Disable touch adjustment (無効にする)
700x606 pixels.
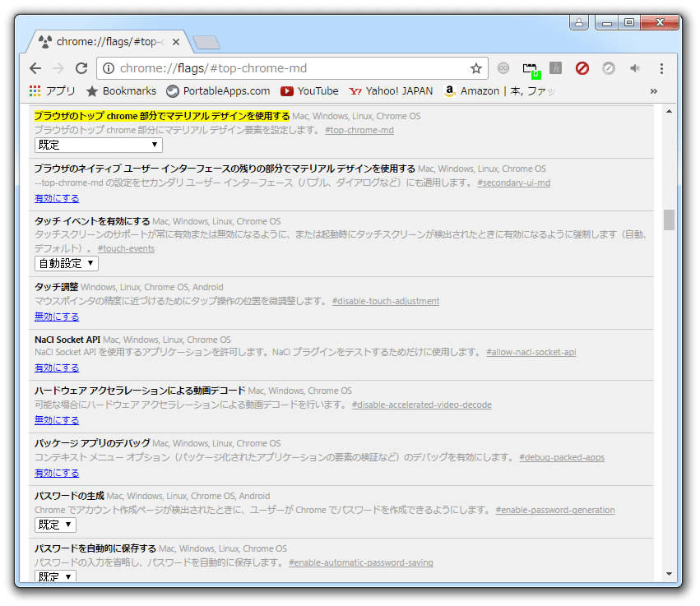point(57,317)
